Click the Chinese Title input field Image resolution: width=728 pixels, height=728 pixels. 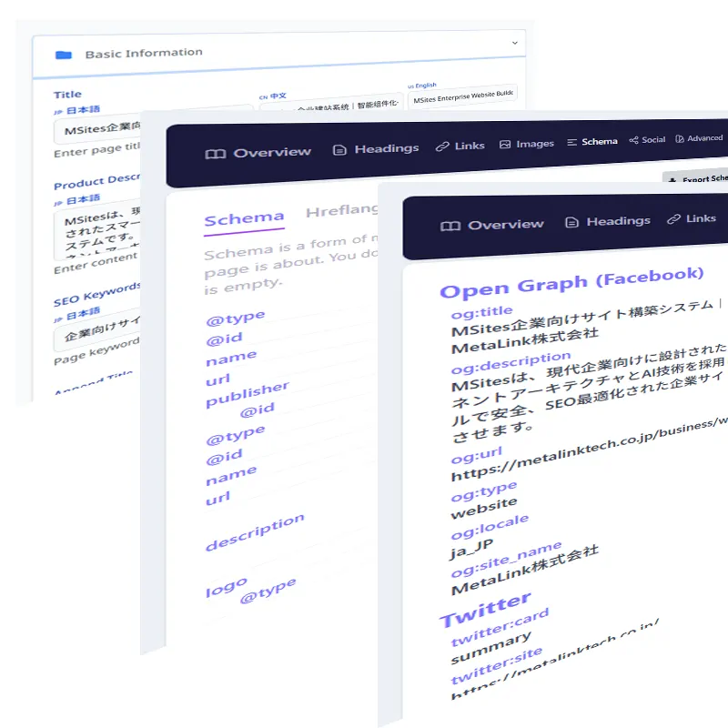click(332, 106)
